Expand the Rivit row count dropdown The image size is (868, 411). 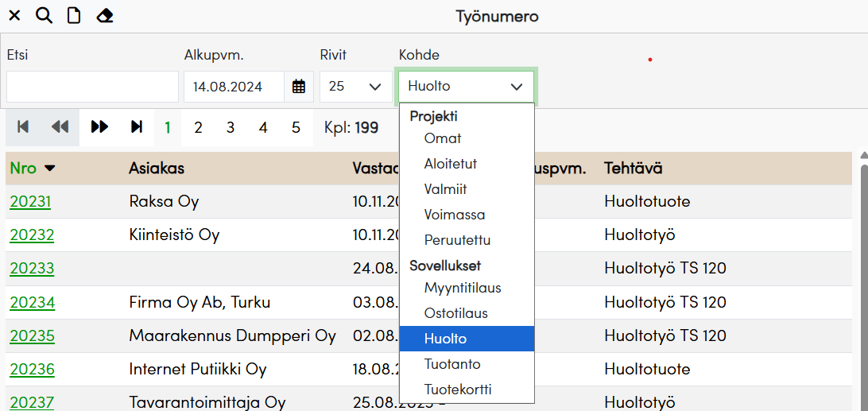pyautogui.click(x=355, y=87)
